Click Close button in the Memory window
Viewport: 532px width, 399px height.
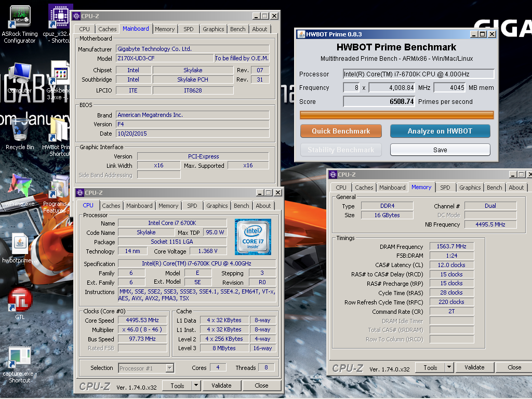coord(514,367)
